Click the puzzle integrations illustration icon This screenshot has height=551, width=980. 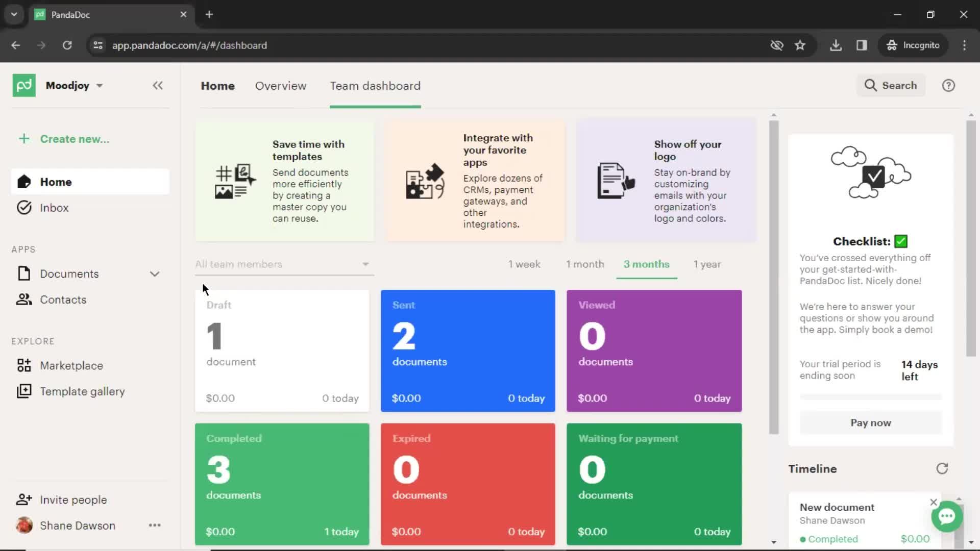[x=425, y=181]
